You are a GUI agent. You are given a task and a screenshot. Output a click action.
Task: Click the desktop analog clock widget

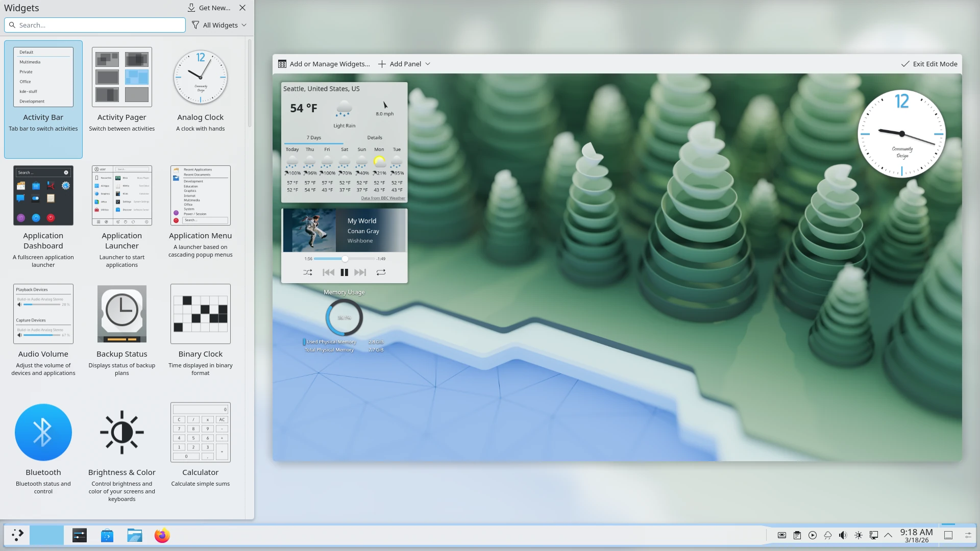(902, 134)
